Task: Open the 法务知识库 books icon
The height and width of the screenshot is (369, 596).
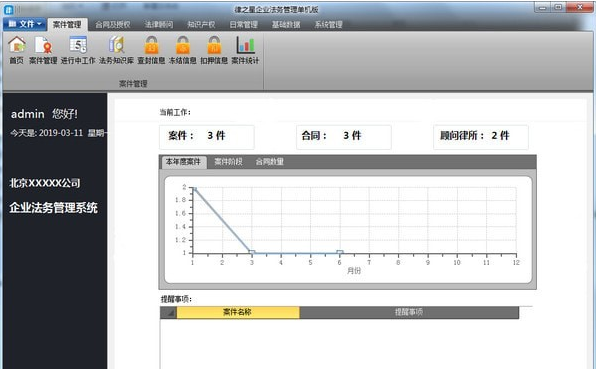Action: [116, 50]
